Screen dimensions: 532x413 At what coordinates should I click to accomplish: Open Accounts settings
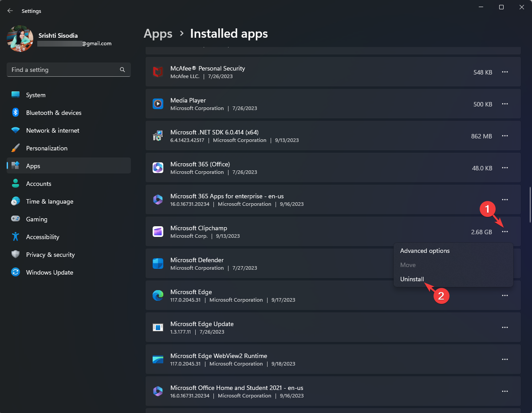coord(68,184)
